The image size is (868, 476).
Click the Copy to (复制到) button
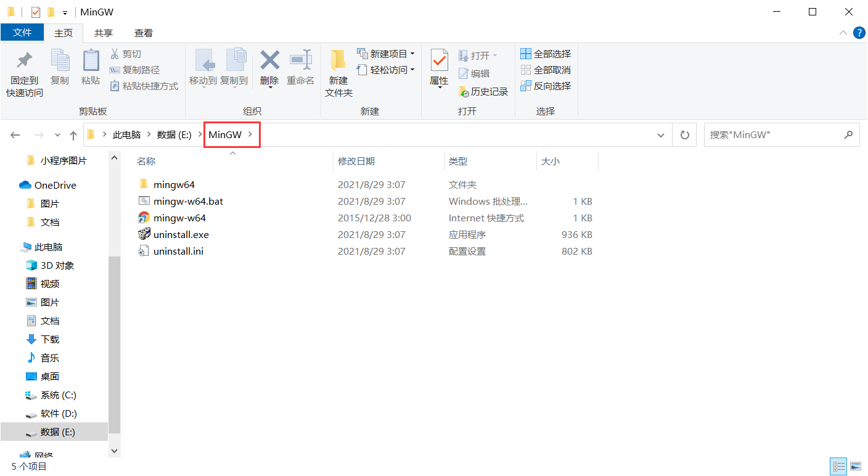tap(234, 69)
